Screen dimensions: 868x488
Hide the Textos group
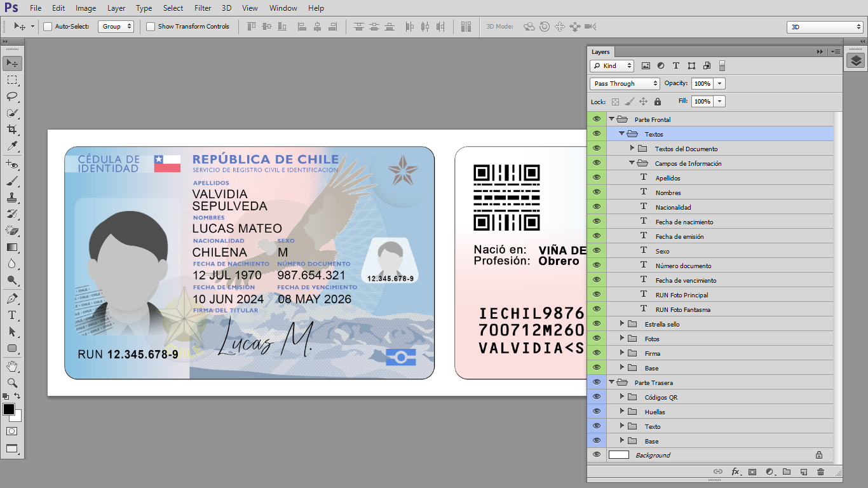(597, 133)
